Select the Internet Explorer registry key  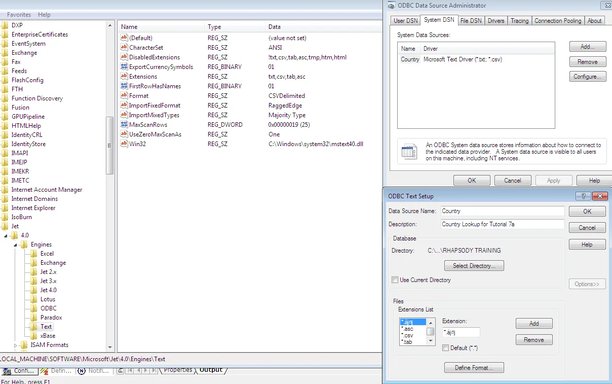33,208
